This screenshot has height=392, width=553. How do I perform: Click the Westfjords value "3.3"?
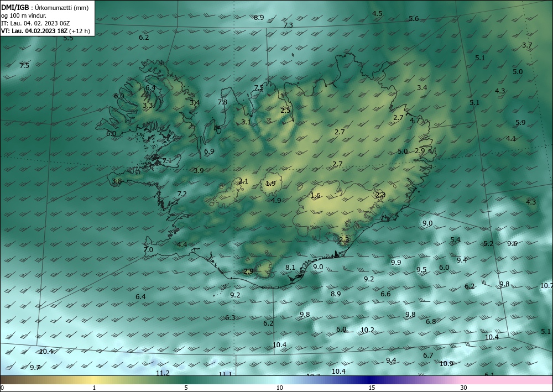[x=148, y=105]
